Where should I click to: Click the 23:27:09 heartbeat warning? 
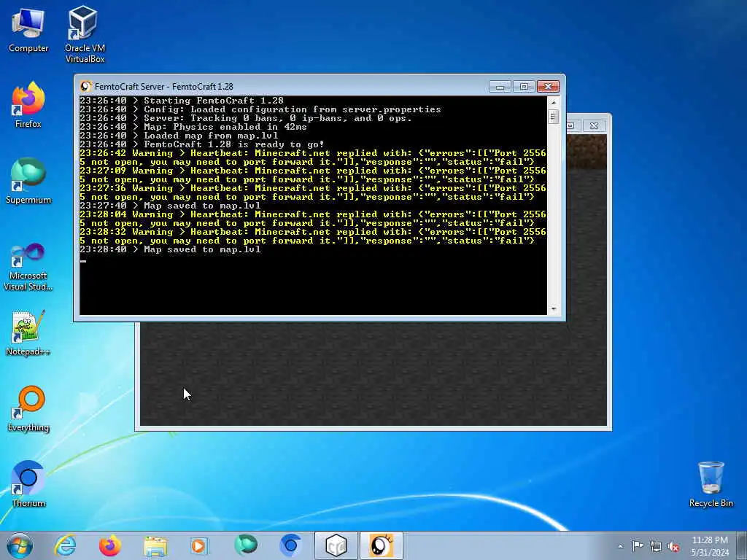tap(312, 175)
